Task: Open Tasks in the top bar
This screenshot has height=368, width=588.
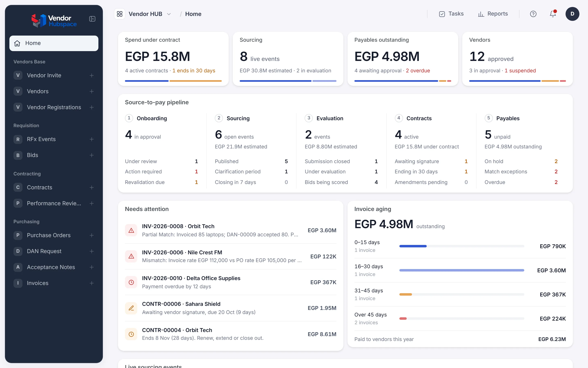Action: click(451, 14)
